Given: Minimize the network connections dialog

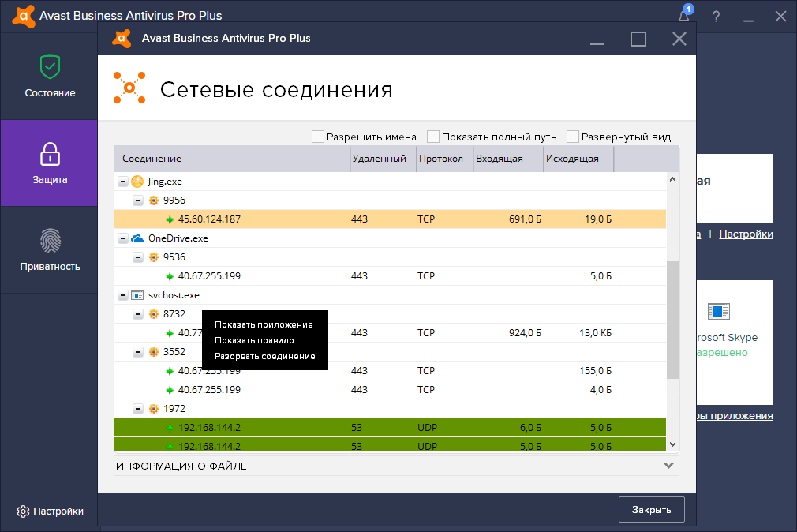Looking at the screenshot, I should pos(597,43).
